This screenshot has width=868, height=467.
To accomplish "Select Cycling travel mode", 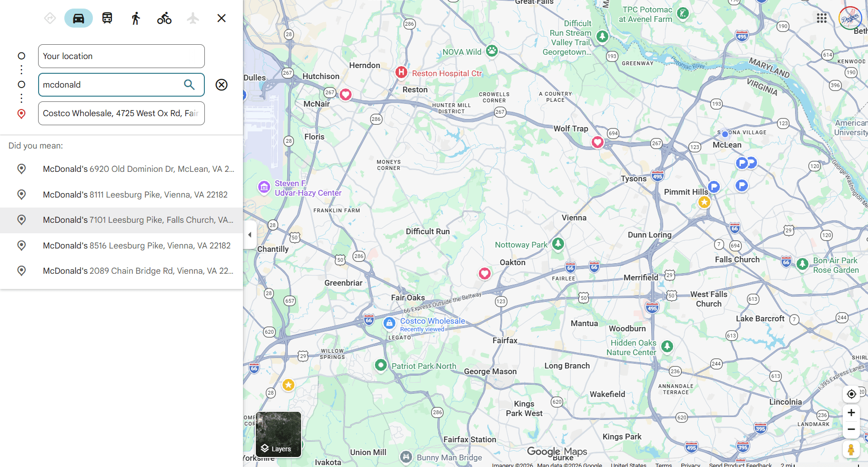I will 164,18.
